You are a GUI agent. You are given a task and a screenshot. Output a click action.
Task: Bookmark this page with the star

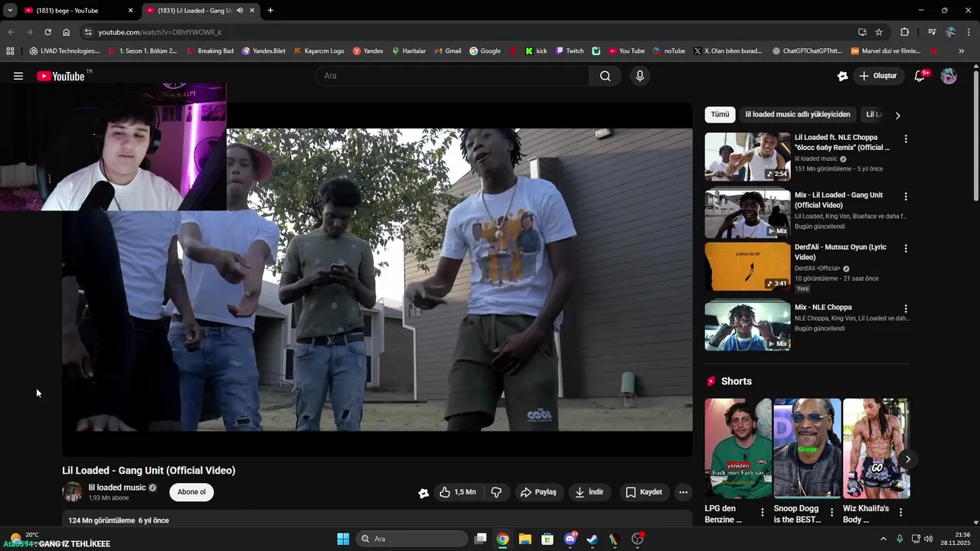click(879, 32)
